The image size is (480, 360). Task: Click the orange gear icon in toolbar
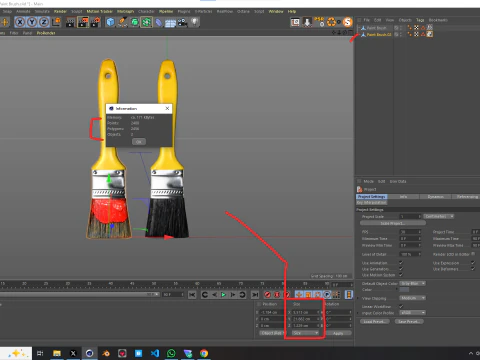pos(331,22)
